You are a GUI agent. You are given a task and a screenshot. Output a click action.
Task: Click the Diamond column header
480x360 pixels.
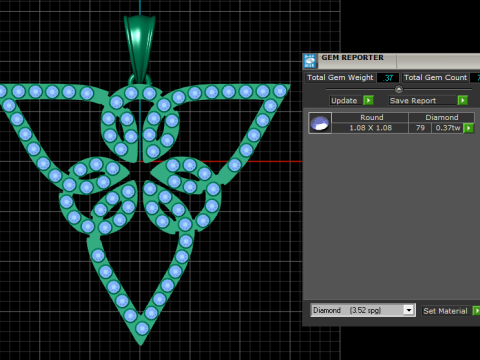(441, 117)
